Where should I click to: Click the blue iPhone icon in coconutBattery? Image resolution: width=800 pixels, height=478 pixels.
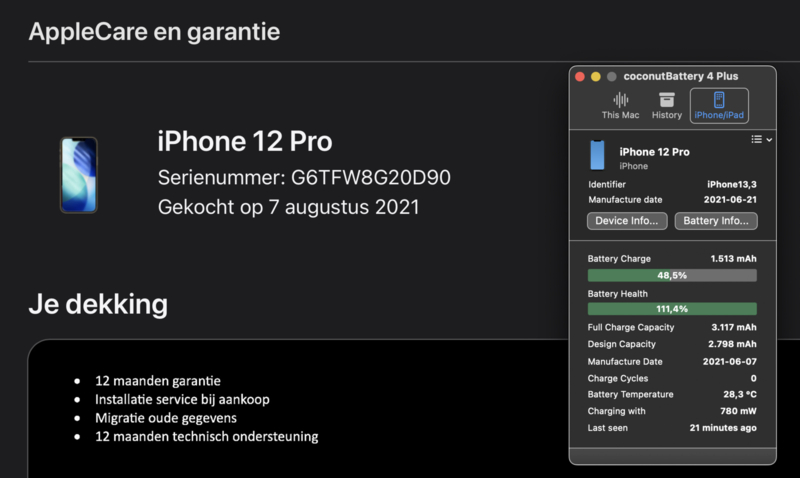click(x=597, y=156)
